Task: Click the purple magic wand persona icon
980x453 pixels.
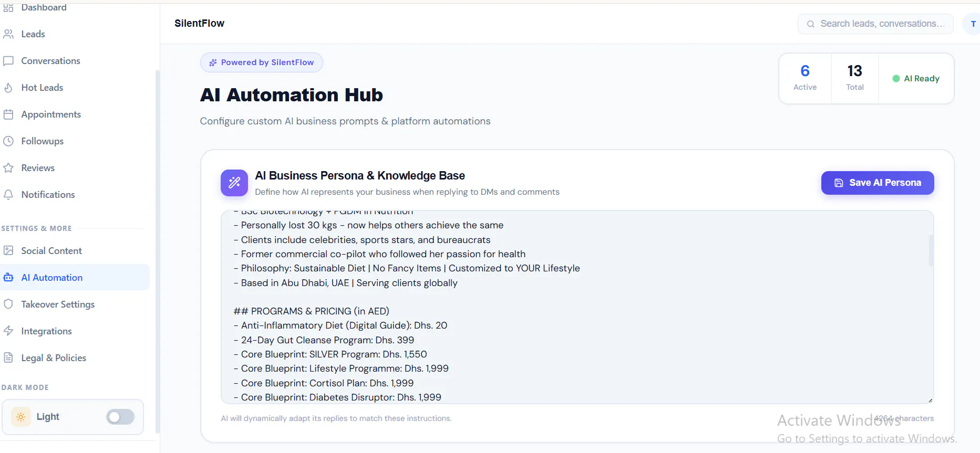Action: click(234, 183)
